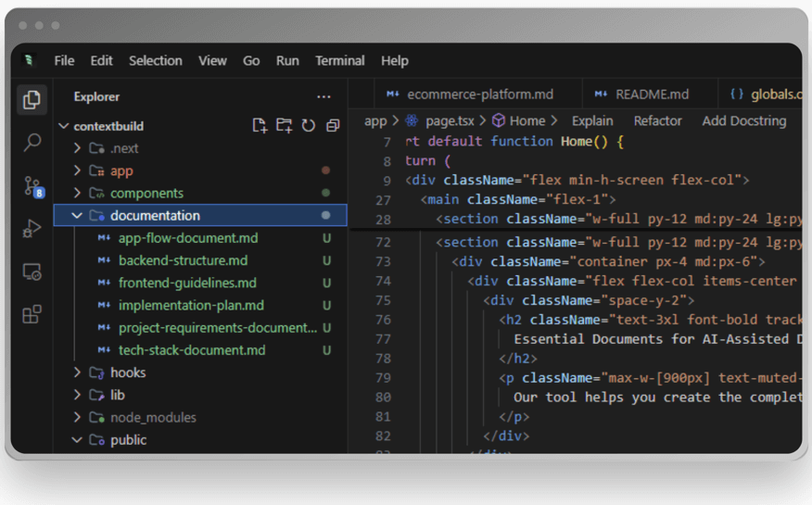This screenshot has width=812, height=505.
Task: Click the git dot beside the app folder
Action: [325, 170]
